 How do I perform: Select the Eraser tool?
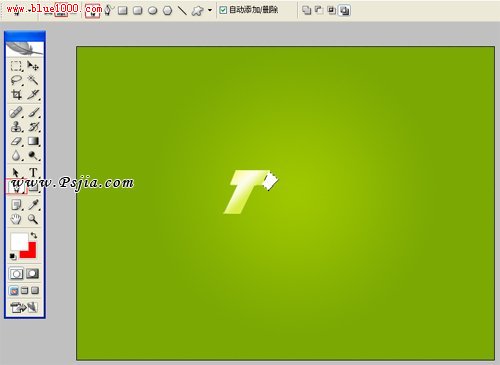pyautogui.click(x=16, y=141)
